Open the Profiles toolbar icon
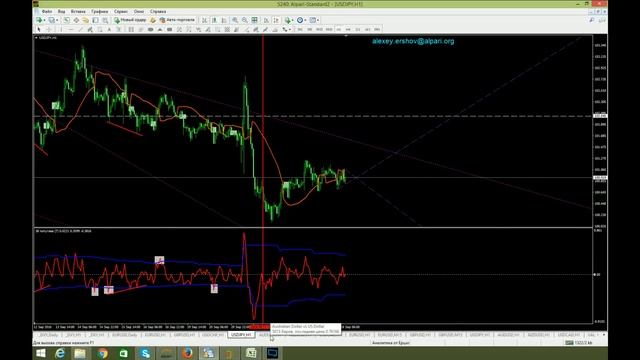640x360 pixels. pyautogui.click(x=51, y=20)
